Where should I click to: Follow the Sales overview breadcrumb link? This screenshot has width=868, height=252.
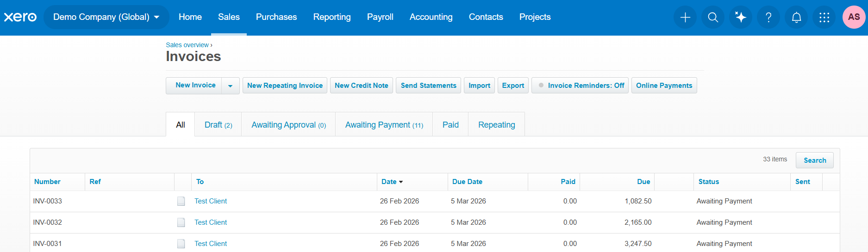[x=187, y=45]
